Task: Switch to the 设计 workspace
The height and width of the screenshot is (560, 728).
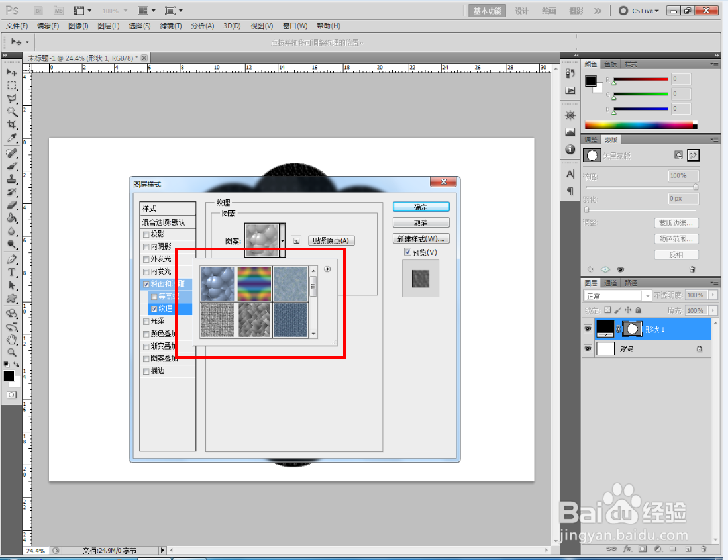Action: 521,11
